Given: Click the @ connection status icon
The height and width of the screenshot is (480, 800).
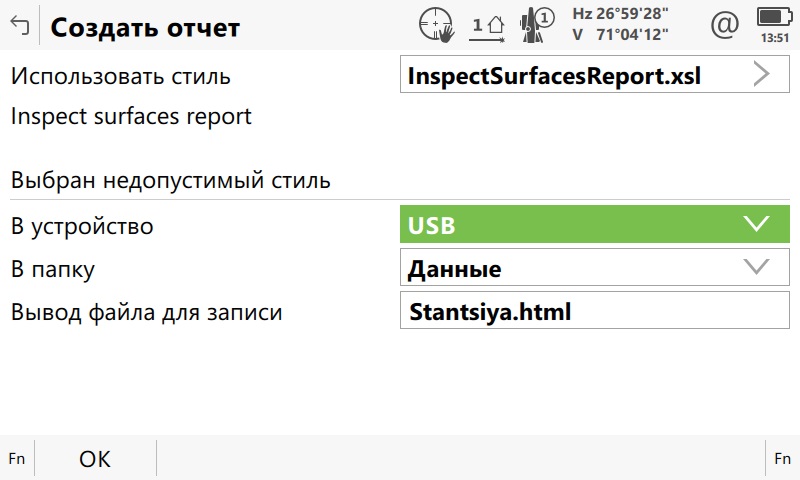Looking at the screenshot, I should click(723, 26).
